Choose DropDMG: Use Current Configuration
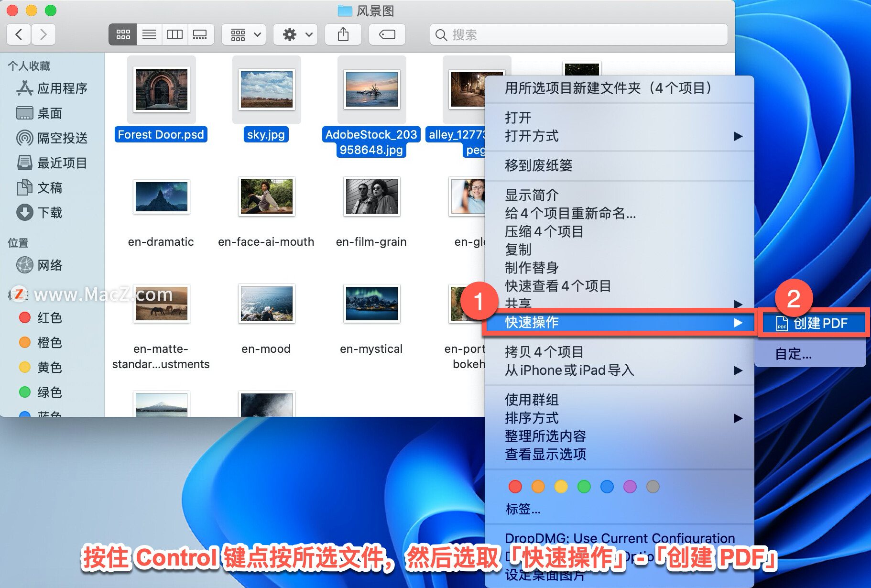Image resolution: width=871 pixels, height=588 pixels. [x=620, y=539]
